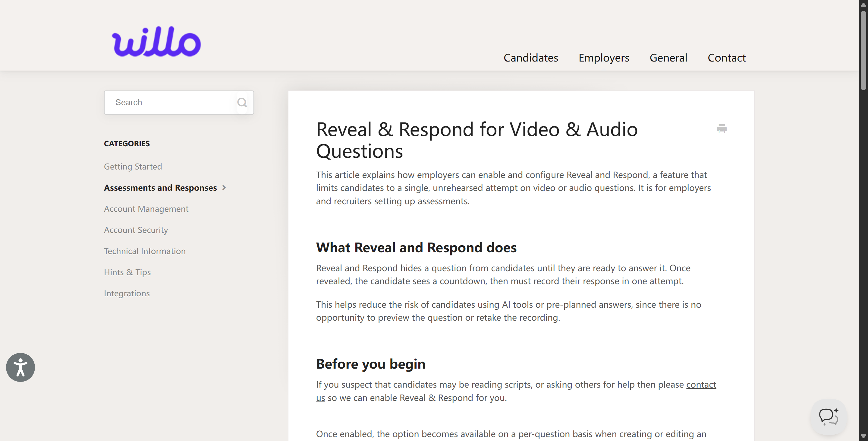Go to Integrations category
868x441 pixels.
click(x=127, y=293)
